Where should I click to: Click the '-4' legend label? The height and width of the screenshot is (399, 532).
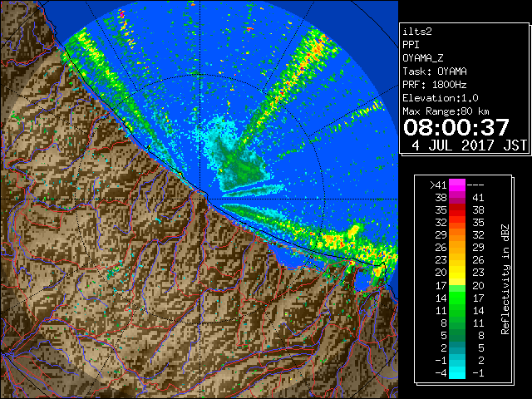point(441,373)
